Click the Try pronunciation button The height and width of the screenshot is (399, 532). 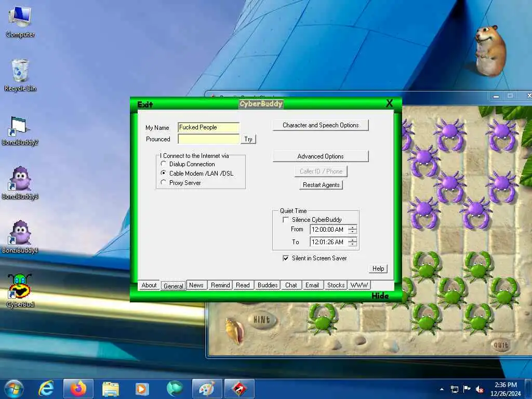coord(248,139)
